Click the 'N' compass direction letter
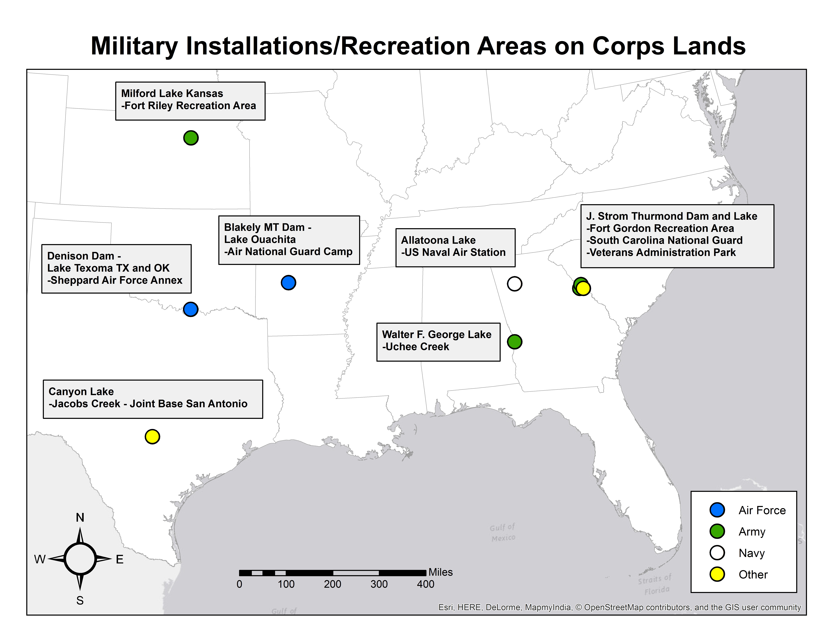Image resolution: width=834 pixels, height=644 pixels. [80, 518]
